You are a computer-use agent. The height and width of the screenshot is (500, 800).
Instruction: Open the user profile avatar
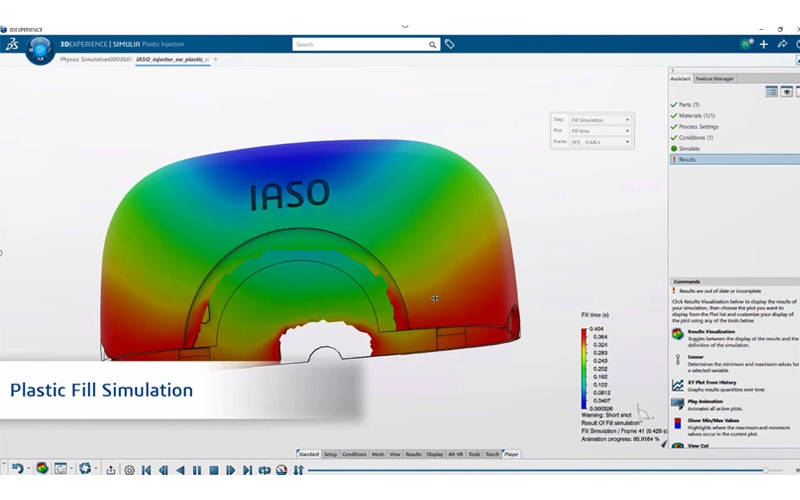click(x=745, y=44)
